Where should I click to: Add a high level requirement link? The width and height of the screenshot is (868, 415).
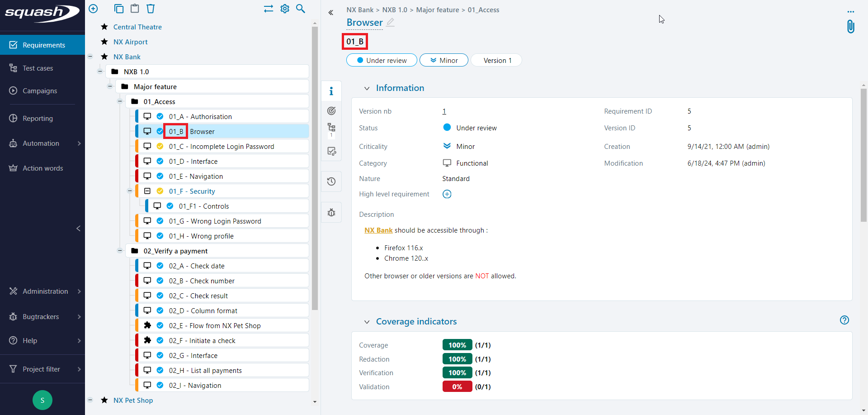447,194
